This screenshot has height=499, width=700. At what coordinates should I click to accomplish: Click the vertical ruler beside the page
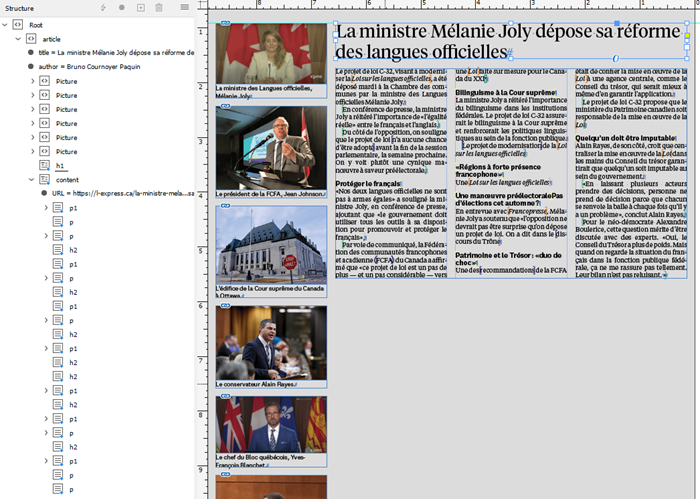(x=203, y=254)
